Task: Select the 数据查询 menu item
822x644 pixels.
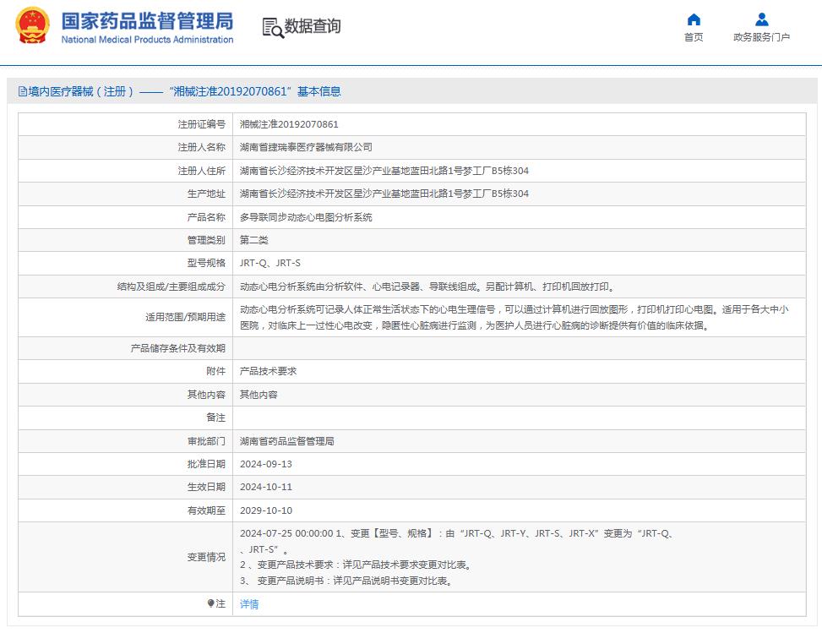Action: 313,26
